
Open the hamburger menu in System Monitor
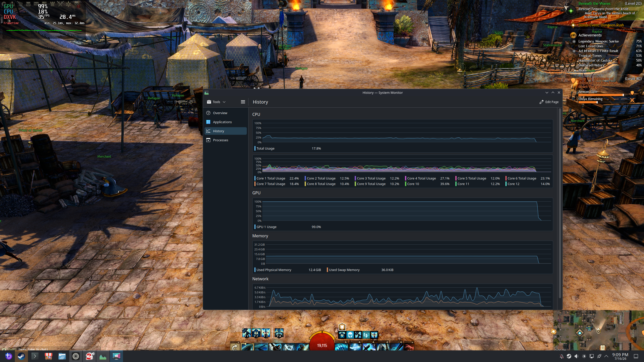pyautogui.click(x=243, y=102)
